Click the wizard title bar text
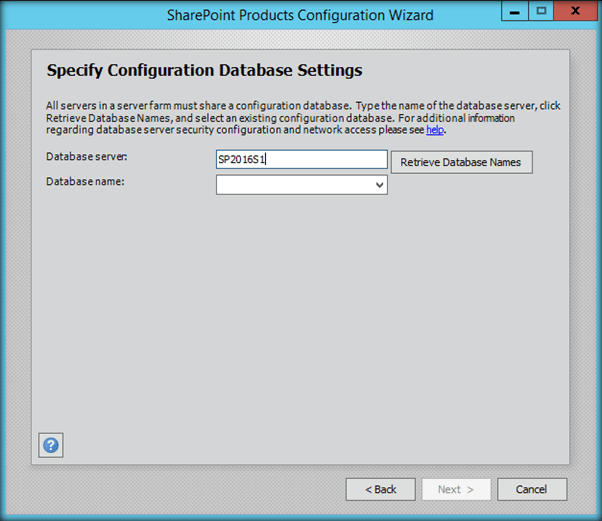This screenshot has height=521, width=602. coord(300,14)
